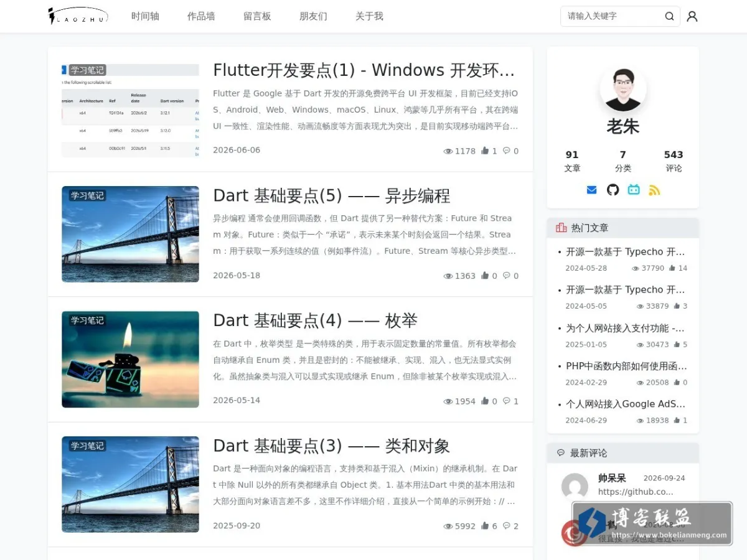Open the GitHub icon in profile card
Viewport: 747px width, 560px height.
[x=613, y=190]
